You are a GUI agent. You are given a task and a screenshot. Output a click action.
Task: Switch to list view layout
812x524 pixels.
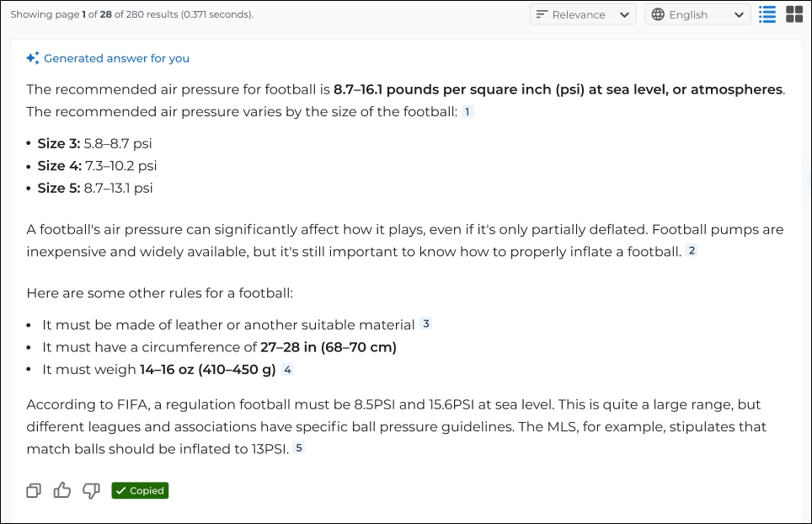pos(767,14)
